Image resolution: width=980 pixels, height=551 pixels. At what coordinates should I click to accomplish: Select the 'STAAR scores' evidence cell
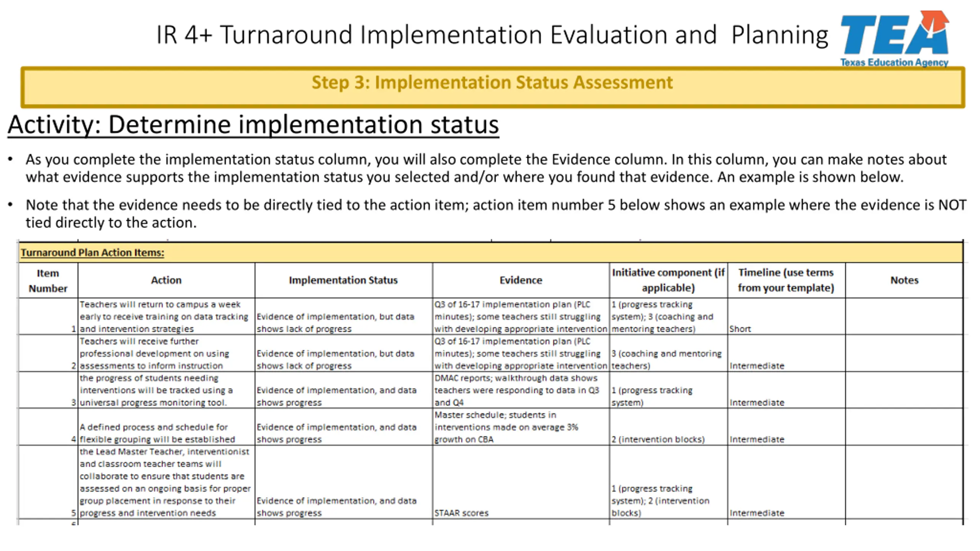point(521,482)
